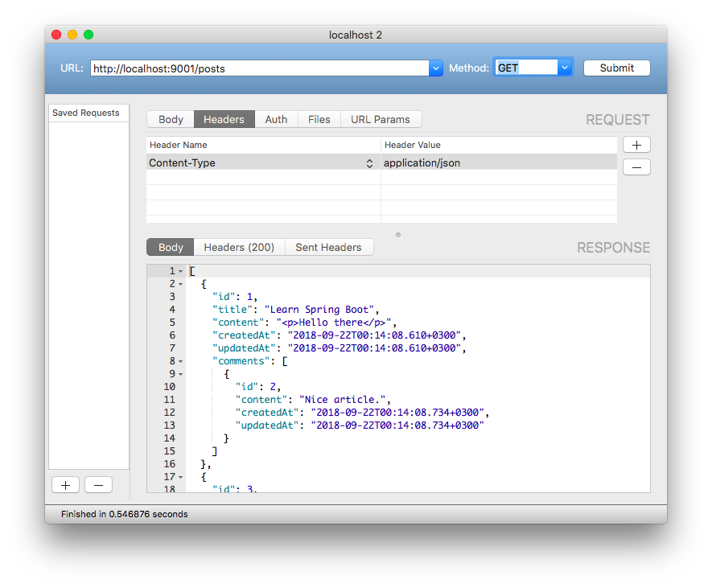Submit the request

point(616,68)
